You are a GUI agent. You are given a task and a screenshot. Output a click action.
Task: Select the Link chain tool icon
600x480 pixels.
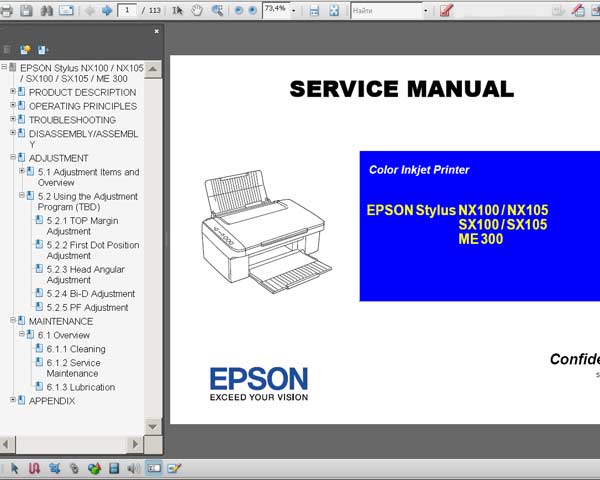point(74,468)
